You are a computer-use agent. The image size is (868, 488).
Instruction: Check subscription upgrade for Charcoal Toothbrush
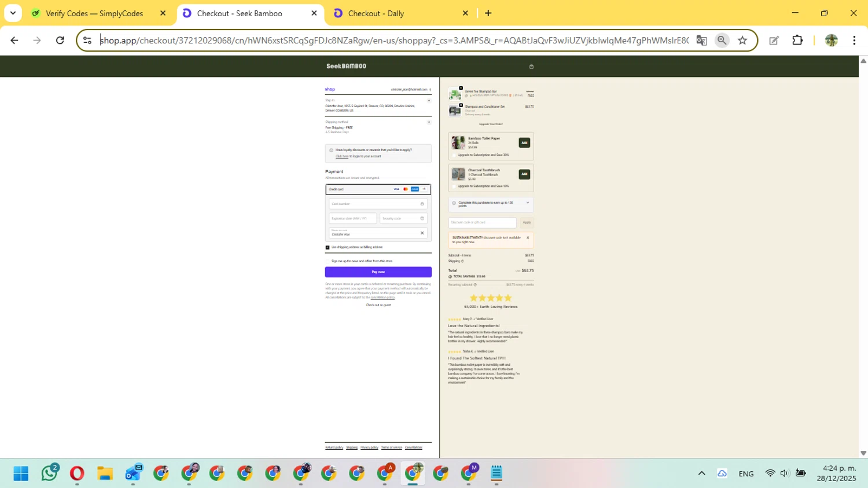tap(454, 186)
